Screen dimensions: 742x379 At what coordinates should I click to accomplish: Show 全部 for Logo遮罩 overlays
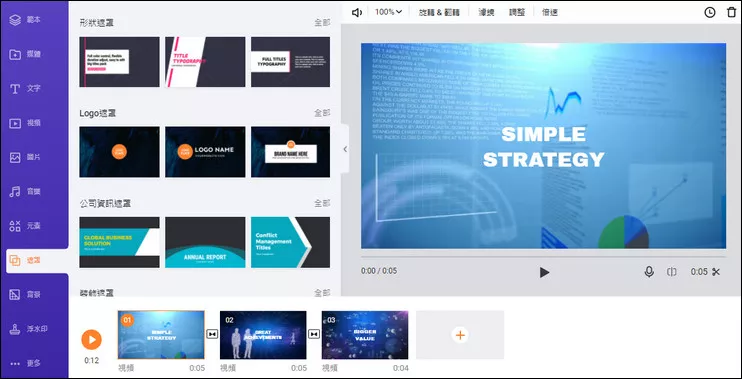(322, 113)
